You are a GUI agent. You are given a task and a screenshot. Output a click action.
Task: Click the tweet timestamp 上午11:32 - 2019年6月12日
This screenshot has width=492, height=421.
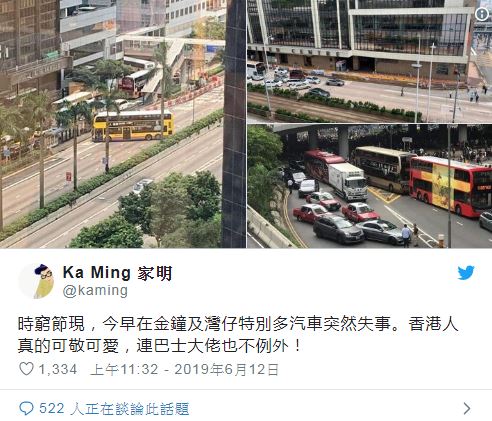pyautogui.click(x=184, y=369)
